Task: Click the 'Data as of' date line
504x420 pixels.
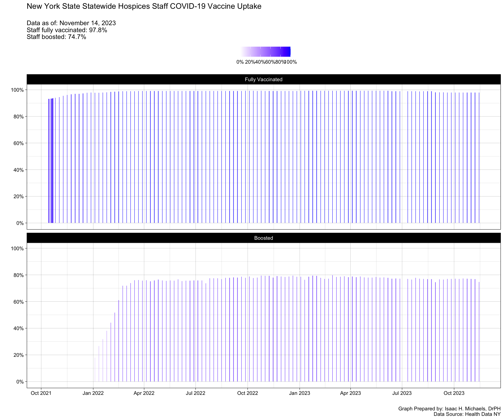Action: point(71,23)
